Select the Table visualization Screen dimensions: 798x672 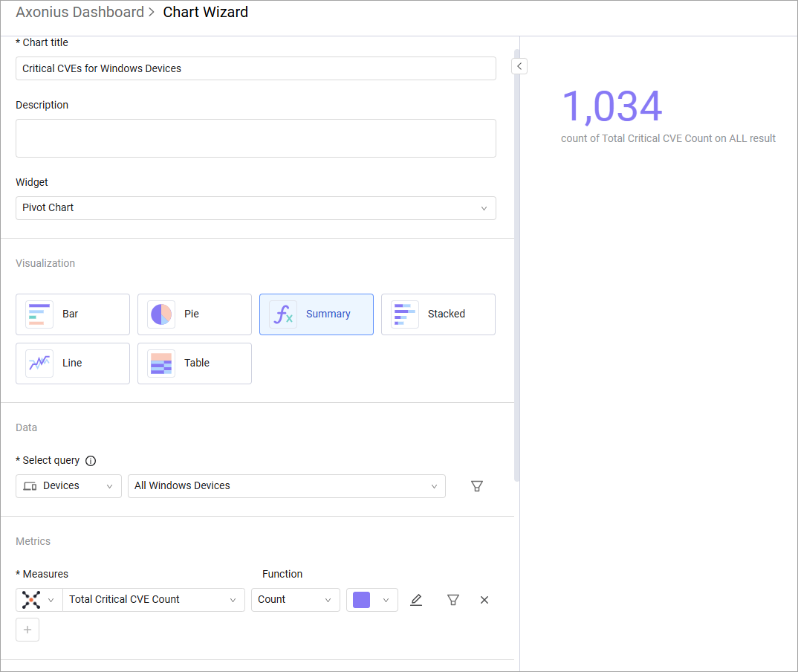[195, 363]
